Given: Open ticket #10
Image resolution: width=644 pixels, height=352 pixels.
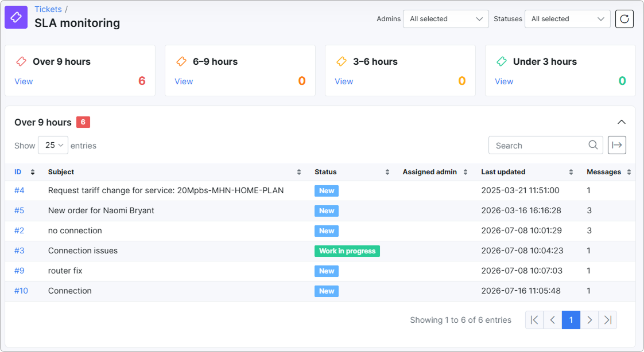Looking at the screenshot, I should 21,291.
